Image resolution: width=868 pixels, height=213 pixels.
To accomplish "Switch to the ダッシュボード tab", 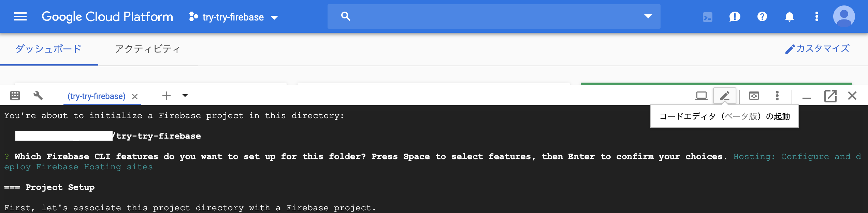I will (x=48, y=49).
